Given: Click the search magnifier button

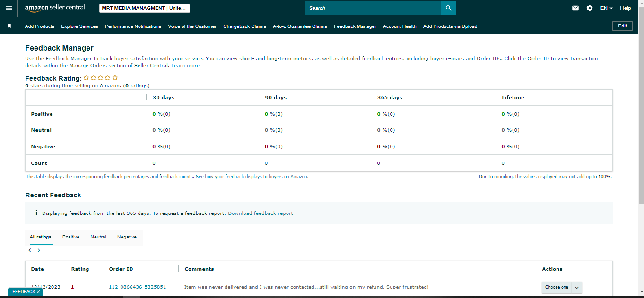Looking at the screenshot, I should coord(449,8).
